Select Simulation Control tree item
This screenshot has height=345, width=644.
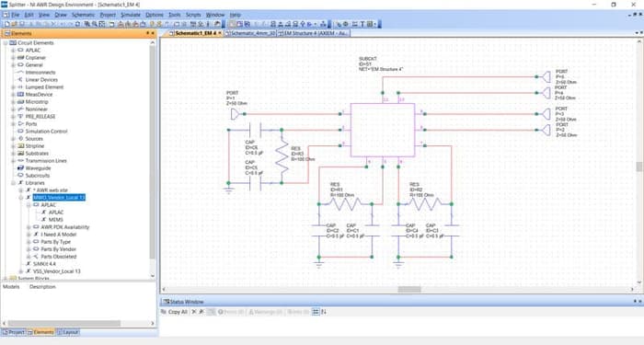click(x=46, y=132)
